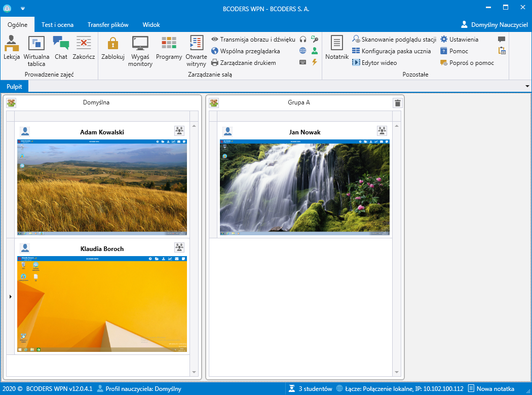Run Skanowanie podglądu stacji

pyautogui.click(x=394, y=40)
